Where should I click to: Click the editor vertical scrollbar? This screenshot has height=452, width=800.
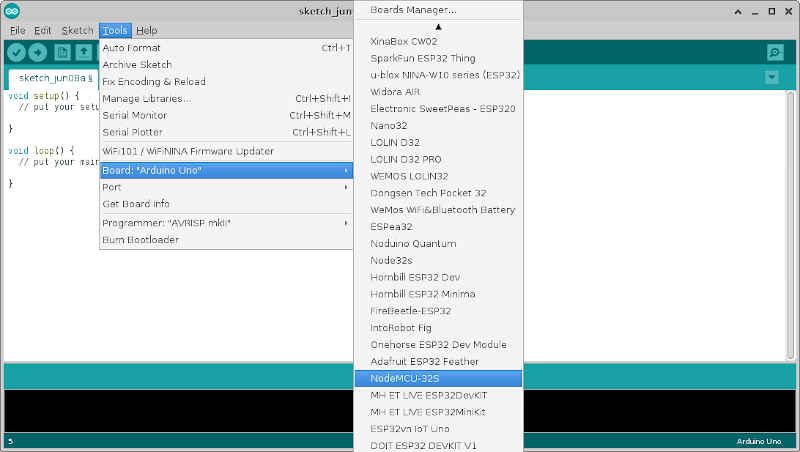pyautogui.click(x=790, y=225)
